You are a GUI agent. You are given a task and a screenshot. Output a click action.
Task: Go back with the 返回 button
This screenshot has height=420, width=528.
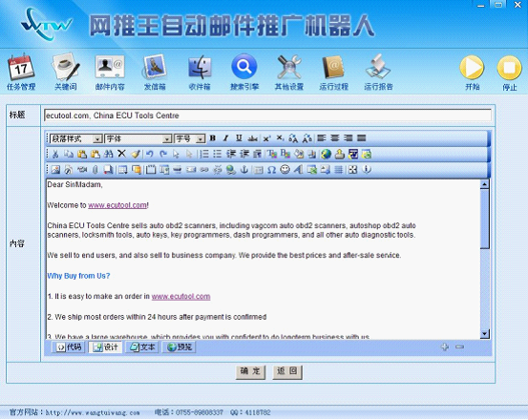point(287,372)
